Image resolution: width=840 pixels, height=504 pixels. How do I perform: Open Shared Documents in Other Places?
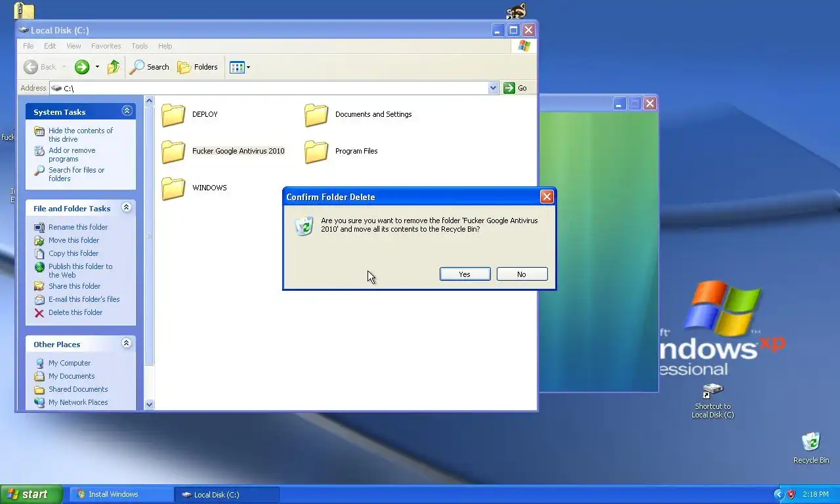[x=78, y=389]
